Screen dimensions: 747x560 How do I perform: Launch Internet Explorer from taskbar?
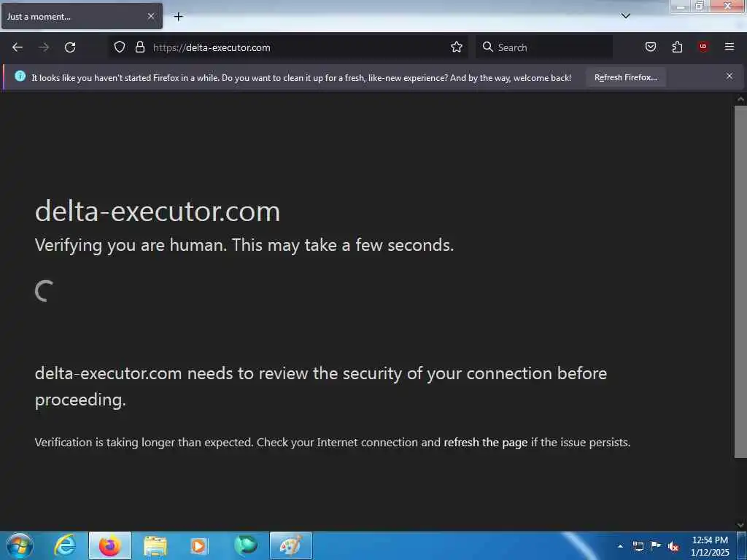click(65, 545)
